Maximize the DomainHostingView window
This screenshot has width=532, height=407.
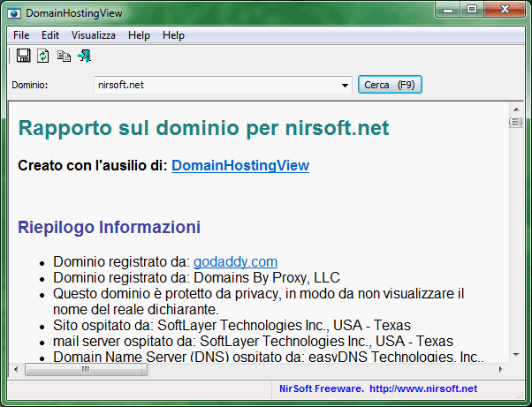click(472, 10)
